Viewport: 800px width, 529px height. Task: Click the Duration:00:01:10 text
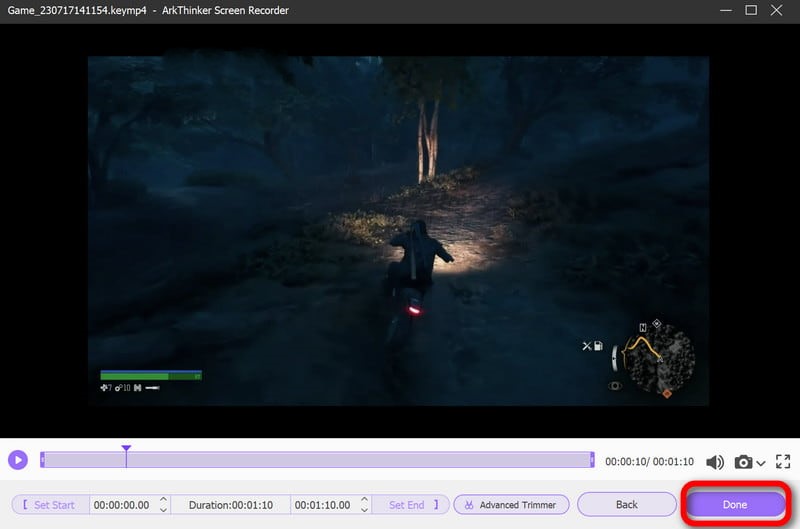pos(231,505)
